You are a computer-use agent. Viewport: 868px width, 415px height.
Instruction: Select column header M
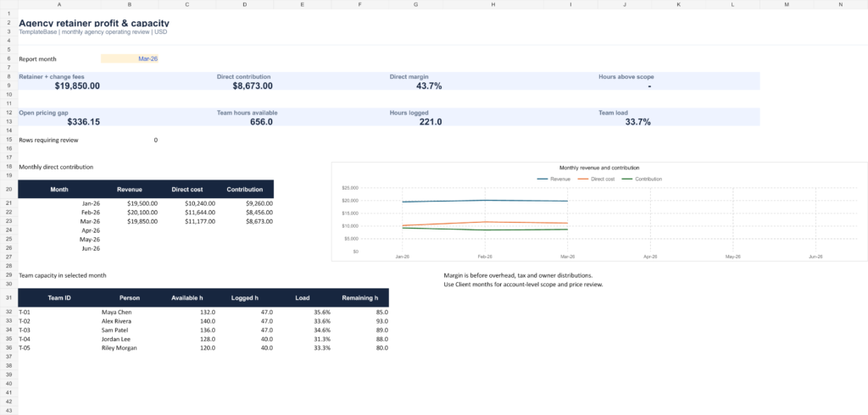(x=787, y=4)
